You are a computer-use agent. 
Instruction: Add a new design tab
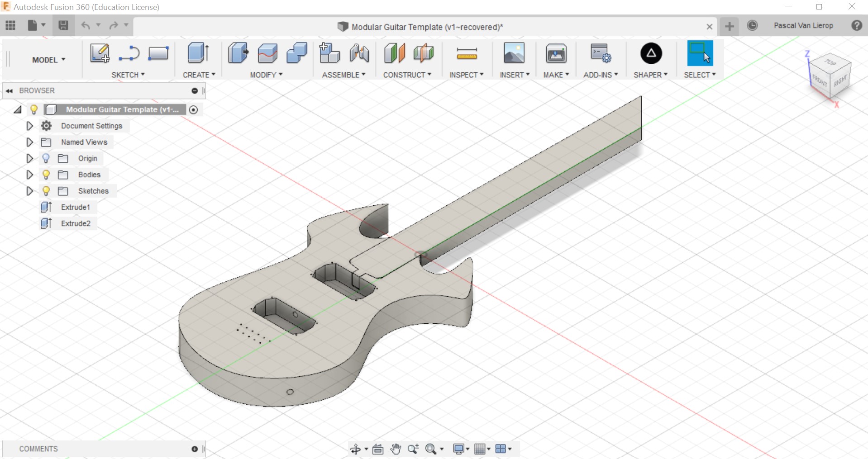(729, 26)
